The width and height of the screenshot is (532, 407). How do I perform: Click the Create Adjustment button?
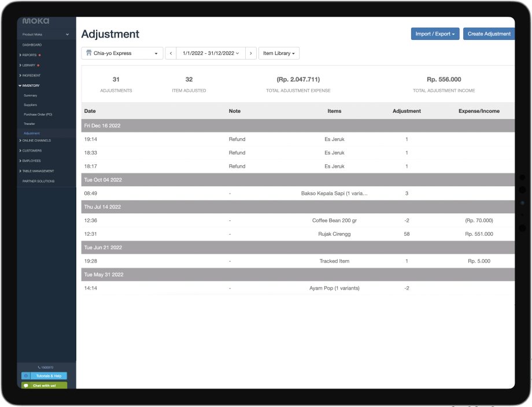489,34
